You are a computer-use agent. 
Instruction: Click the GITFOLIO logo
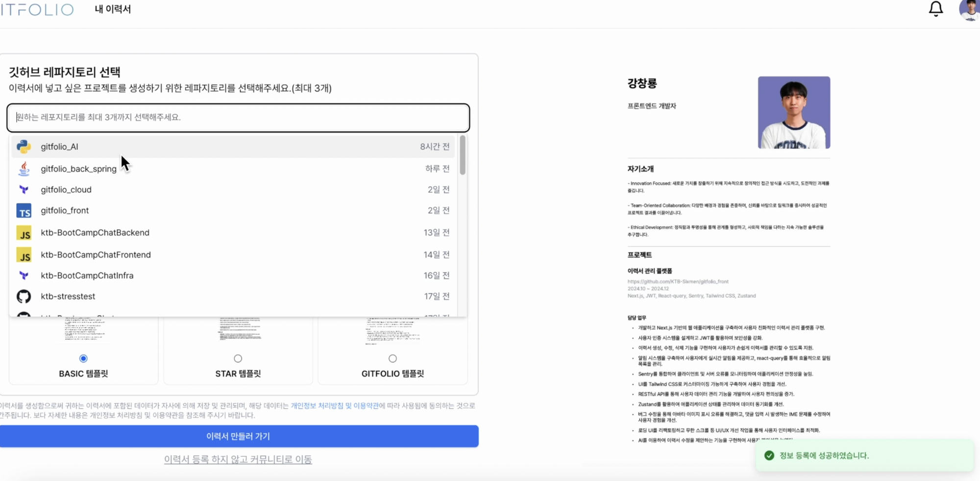(x=37, y=9)
